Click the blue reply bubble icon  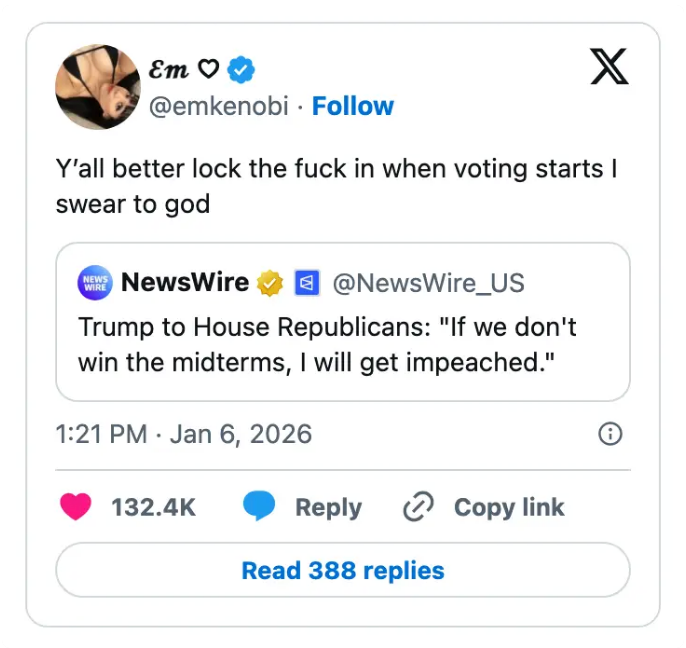pos(259,507)
